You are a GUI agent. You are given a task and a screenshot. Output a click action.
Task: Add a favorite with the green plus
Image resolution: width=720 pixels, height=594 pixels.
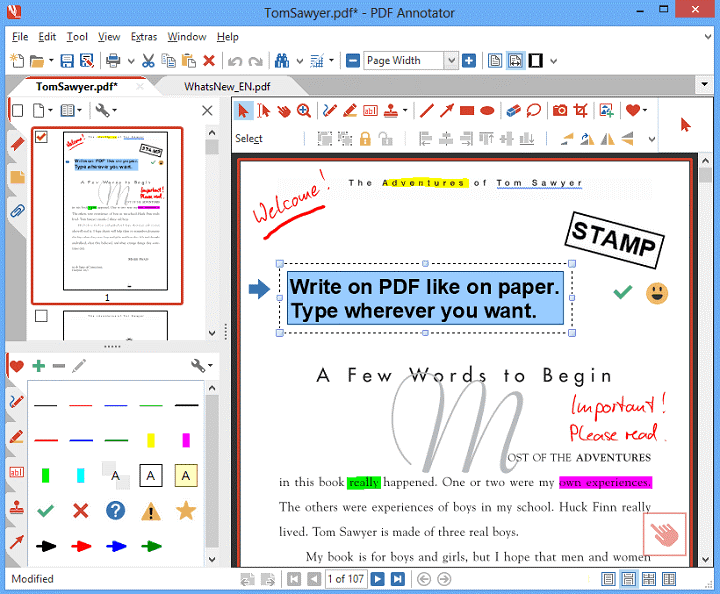click(x=39, y=366)
